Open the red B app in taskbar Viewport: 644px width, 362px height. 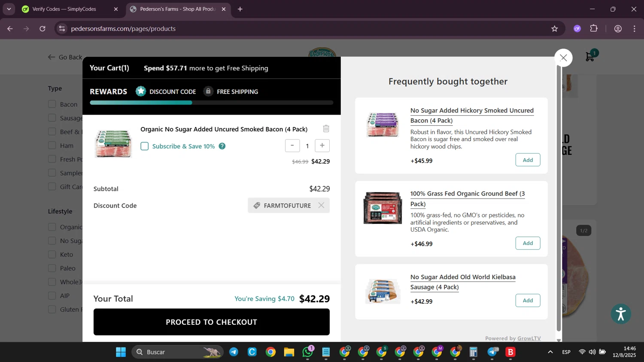pos(510,352)
